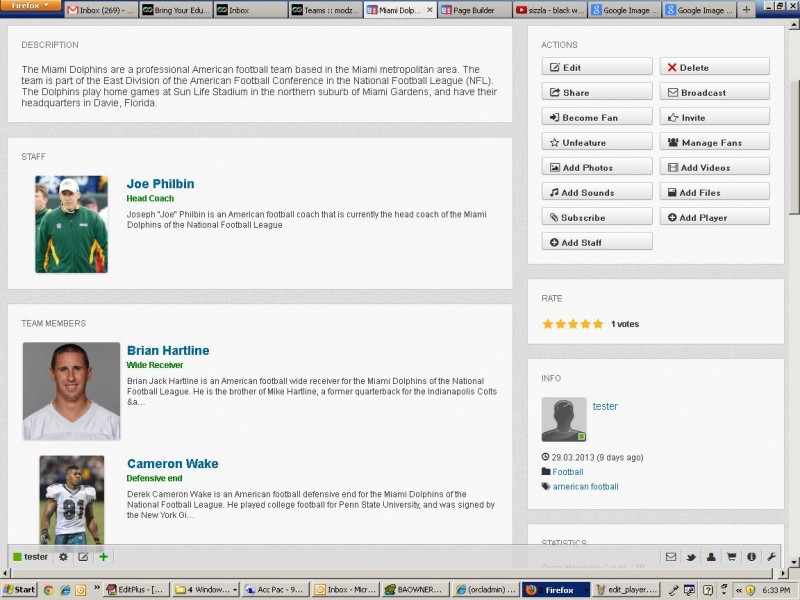800x600 pixels.
Task: Rate the team with the first star
Action: 548,324
